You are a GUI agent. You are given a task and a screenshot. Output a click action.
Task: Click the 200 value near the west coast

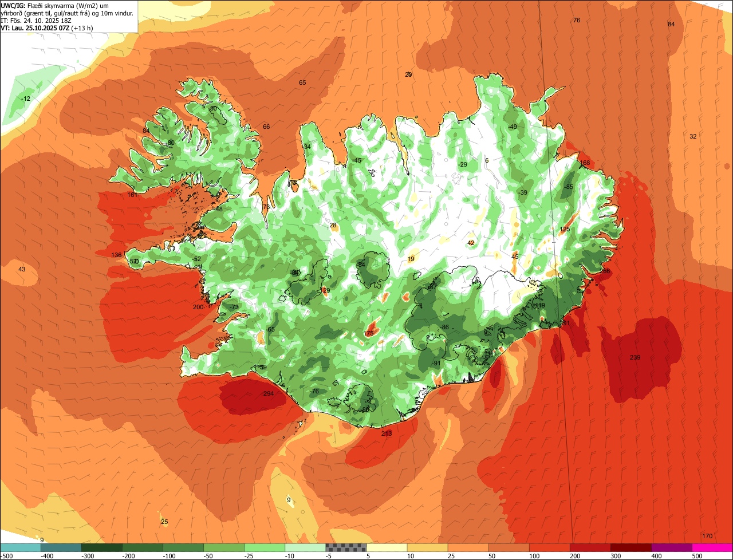point(199,307)
